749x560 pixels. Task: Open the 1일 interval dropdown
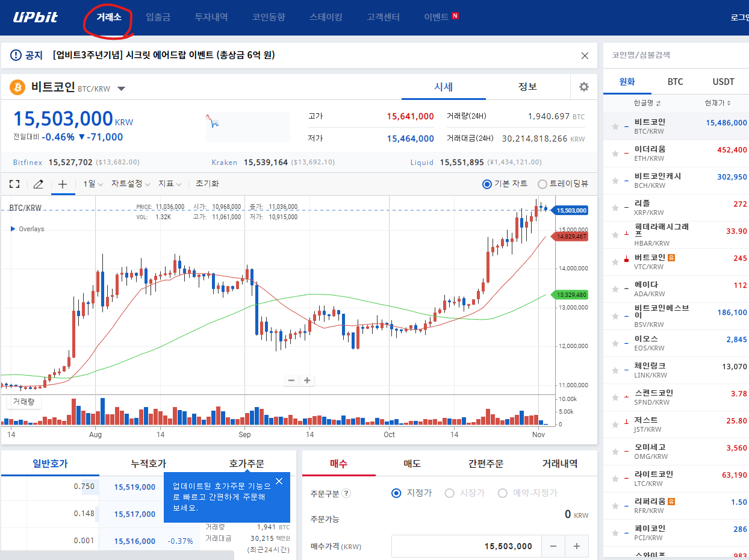click(93, 184)
